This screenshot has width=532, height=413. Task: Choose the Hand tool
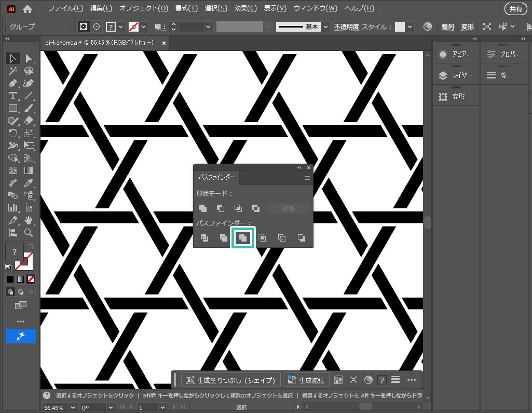pos(29,220)
